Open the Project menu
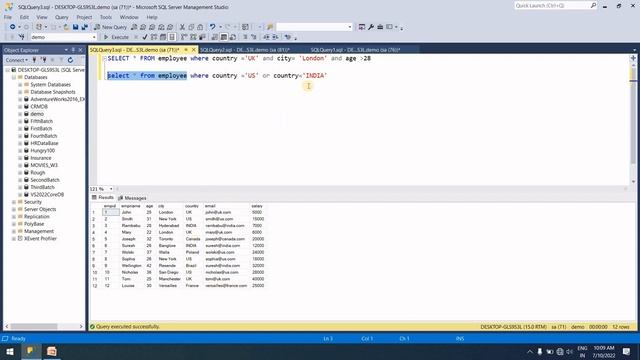The width and height of the screenshot is (640, 360). click(x=84, y=17)
